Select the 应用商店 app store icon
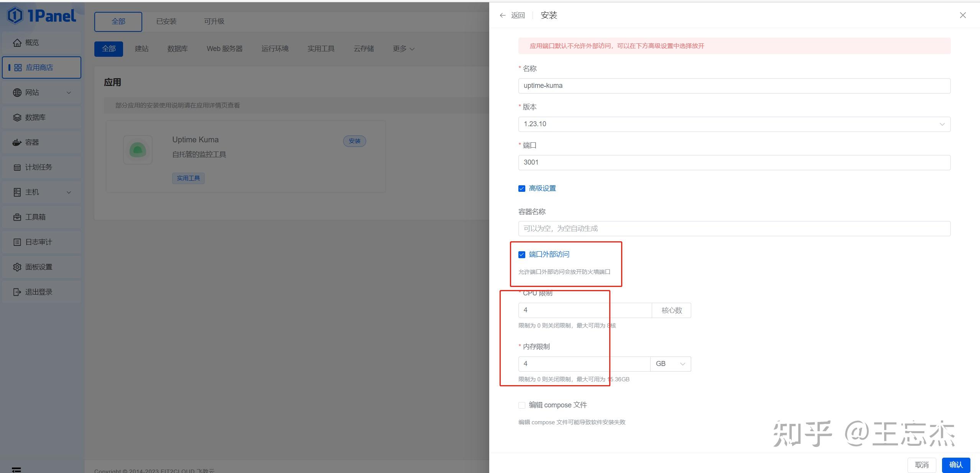 (x=17, y=67)
